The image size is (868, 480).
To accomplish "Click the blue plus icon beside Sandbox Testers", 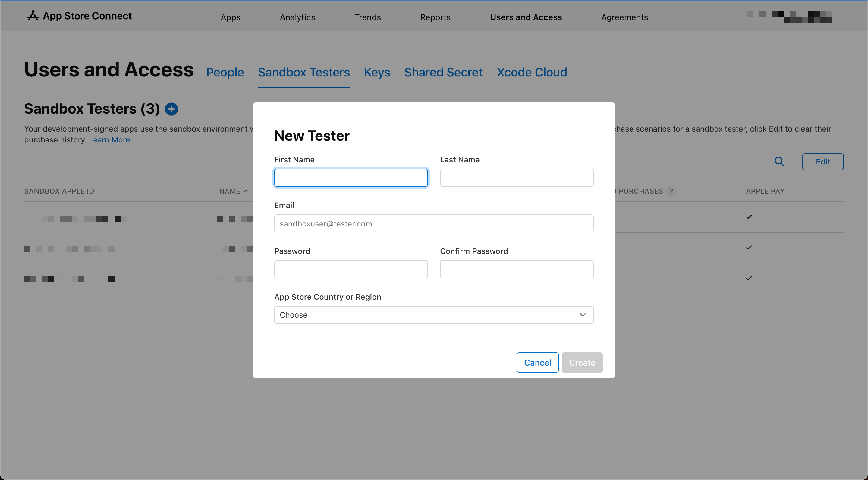I will click(x=171, y=109).
